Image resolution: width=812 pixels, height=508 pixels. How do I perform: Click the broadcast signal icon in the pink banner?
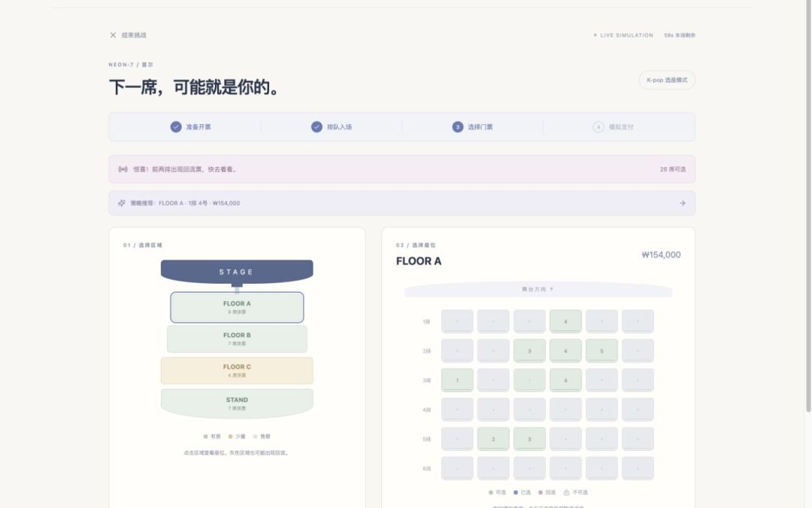[123, 169]
